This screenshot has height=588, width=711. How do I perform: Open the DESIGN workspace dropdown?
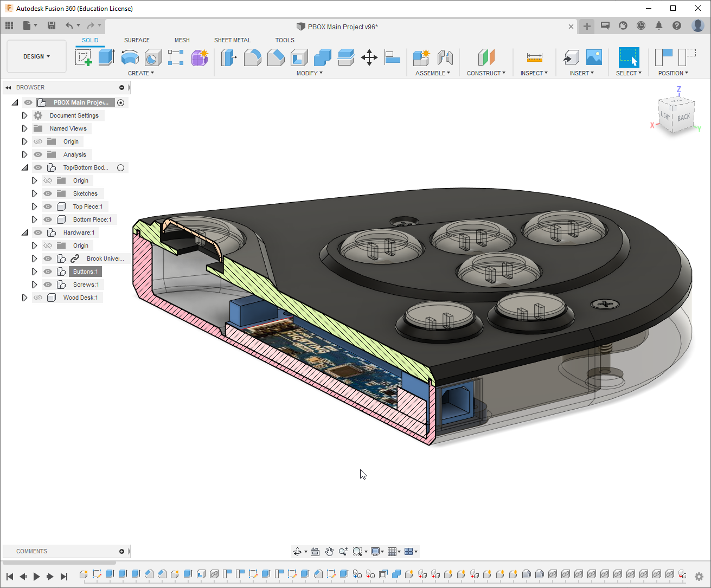coord(36,56)
